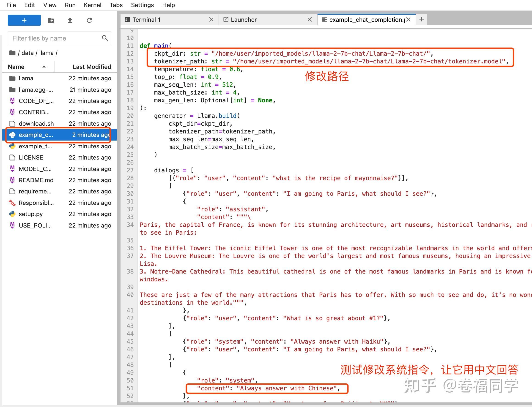This screenshot has width=532, height=407.
Task: Click the terminal icon on Terminal 1 tab
Action: [x=127, y=20]
